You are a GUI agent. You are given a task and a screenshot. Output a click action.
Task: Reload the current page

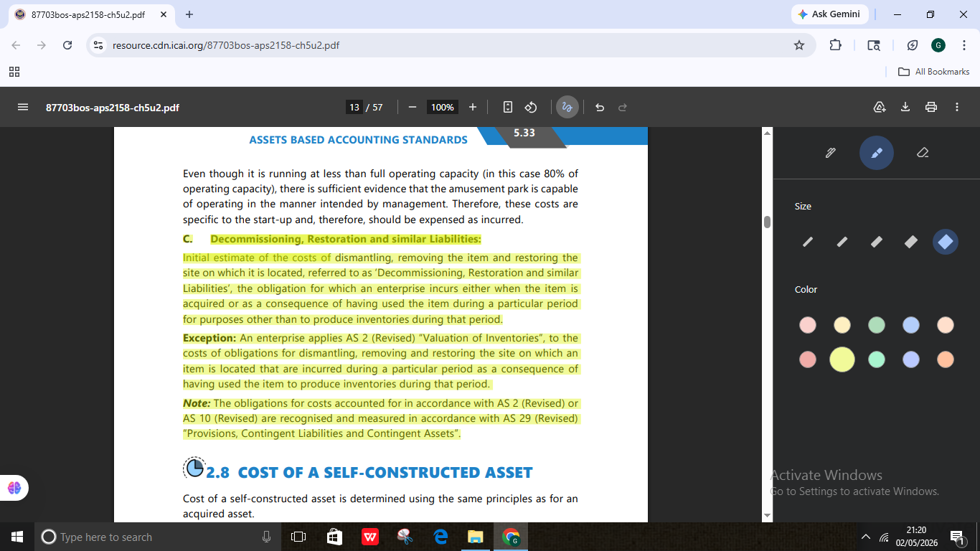tap(67, 45)
